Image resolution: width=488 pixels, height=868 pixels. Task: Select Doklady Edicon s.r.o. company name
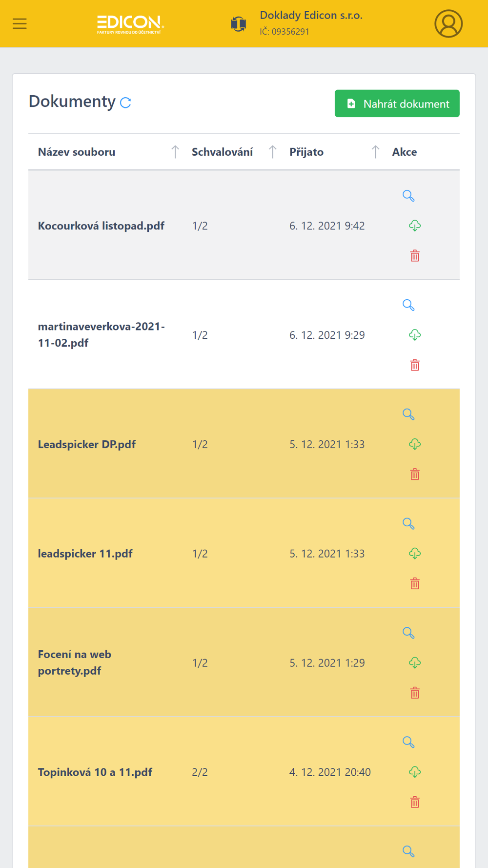click(x=311, y=16)
